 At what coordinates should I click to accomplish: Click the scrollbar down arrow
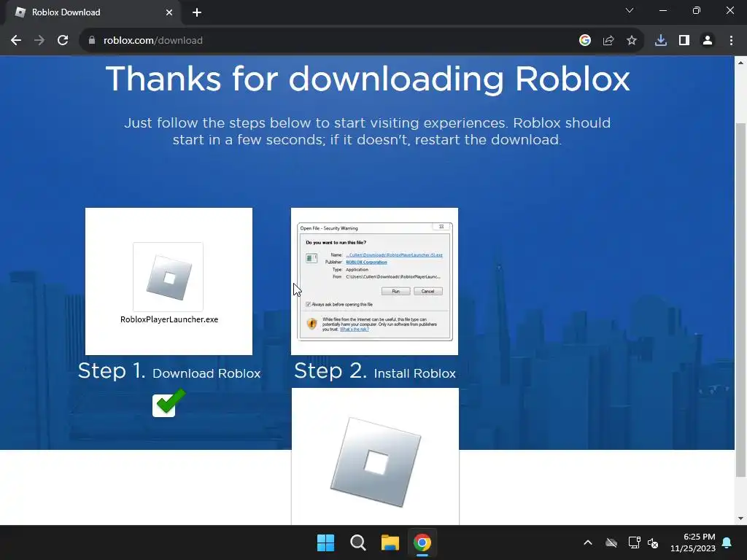click(741, 518)
